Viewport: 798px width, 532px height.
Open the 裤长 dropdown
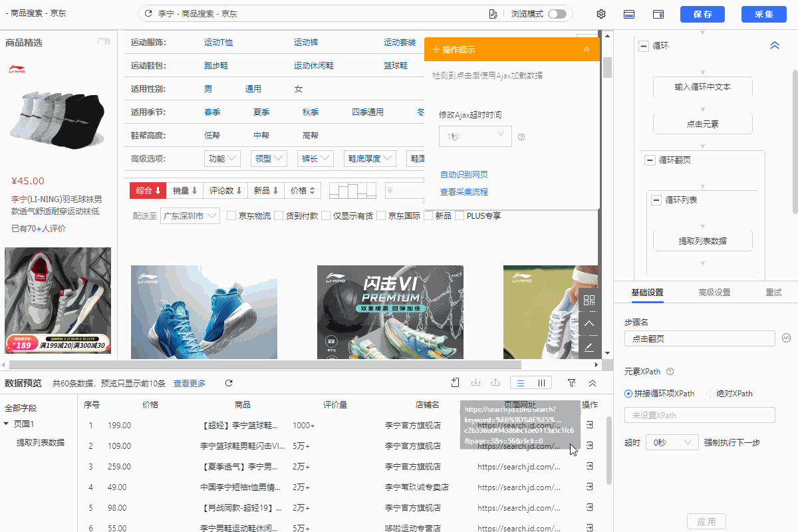[x=314, y=159]
